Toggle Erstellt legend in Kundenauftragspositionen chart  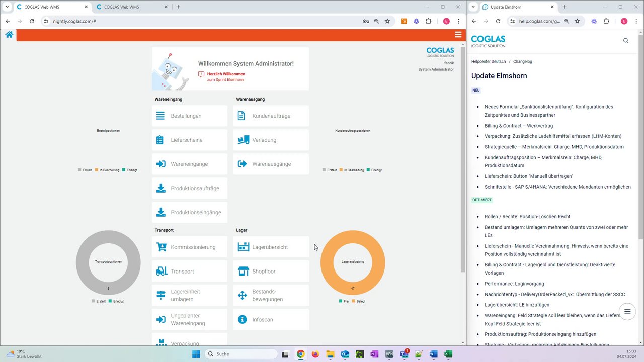pyautogui.click(x=330, y=170)
